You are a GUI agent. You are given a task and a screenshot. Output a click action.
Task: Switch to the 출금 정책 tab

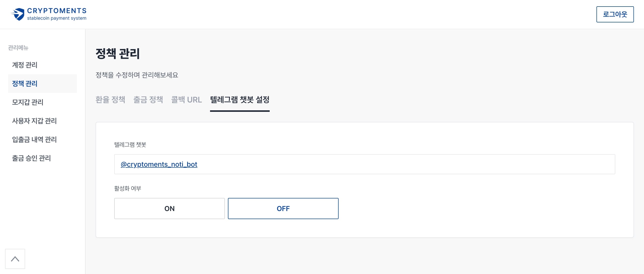click(148, 100)
